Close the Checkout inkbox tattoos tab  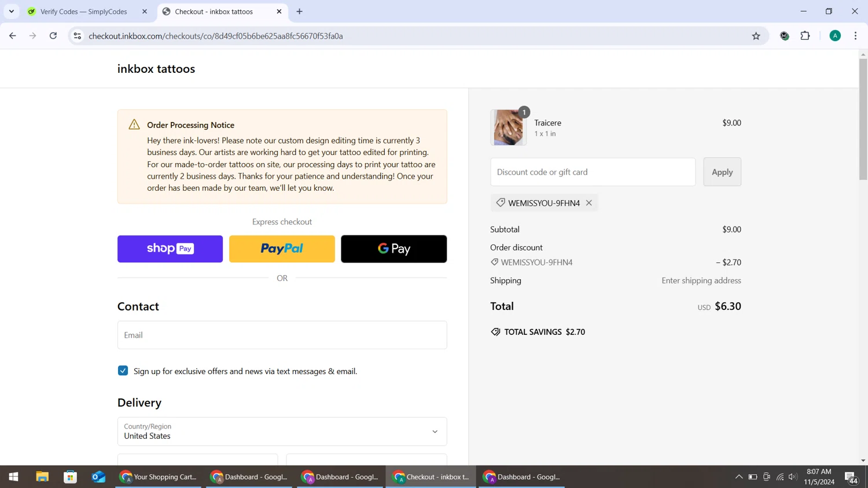(x=279, y=12)
